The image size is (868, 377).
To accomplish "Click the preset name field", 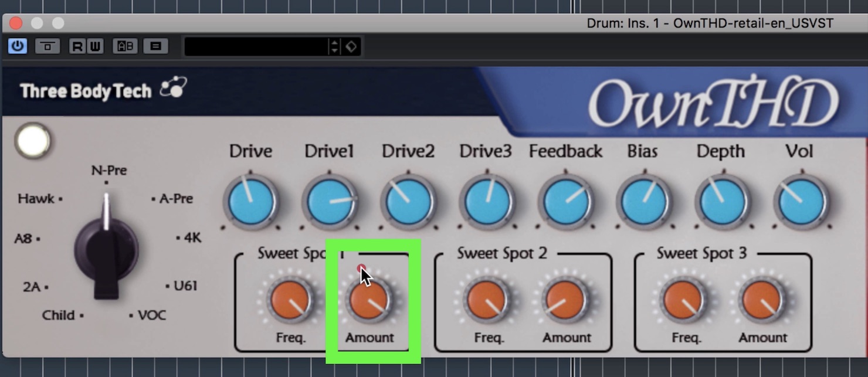I will pos(256,46).
